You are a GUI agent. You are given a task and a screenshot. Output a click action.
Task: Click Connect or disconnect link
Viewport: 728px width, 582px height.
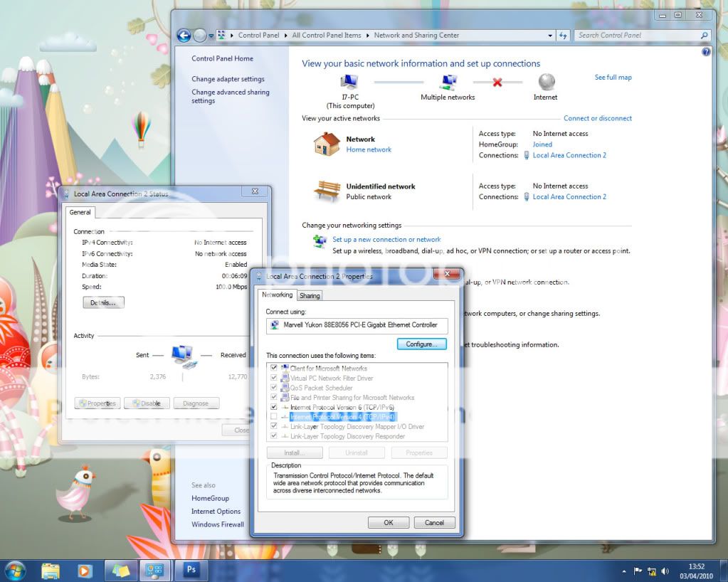point(598,118)
